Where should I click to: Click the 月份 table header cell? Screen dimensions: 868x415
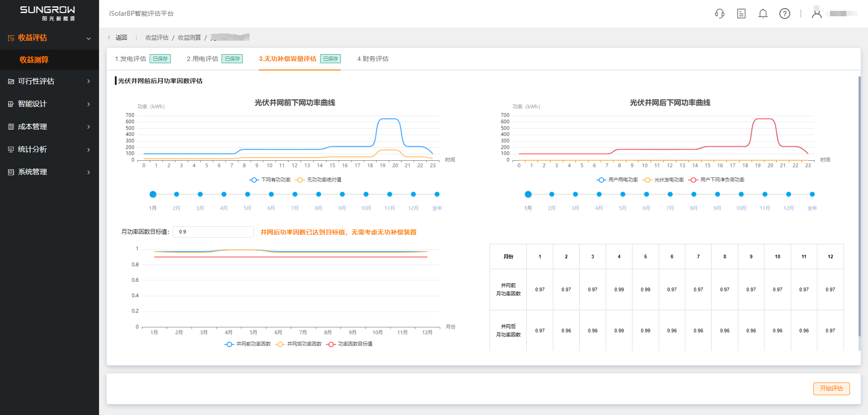point(508,256)
